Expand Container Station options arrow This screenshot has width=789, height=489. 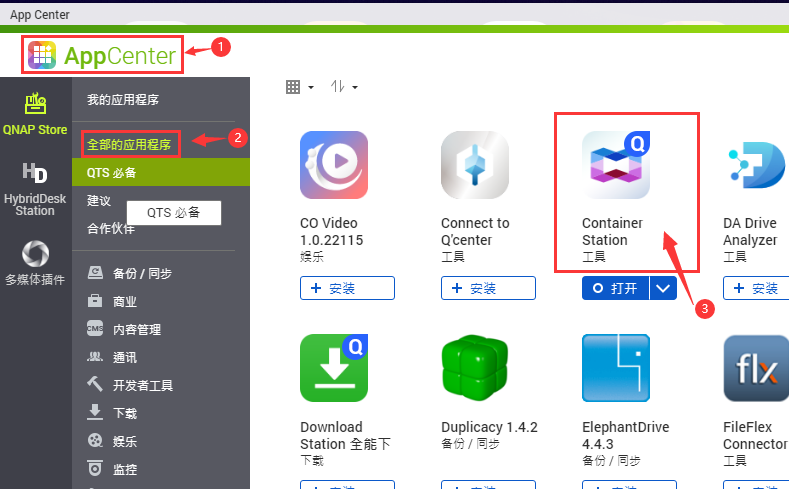[x=663, y=288]
